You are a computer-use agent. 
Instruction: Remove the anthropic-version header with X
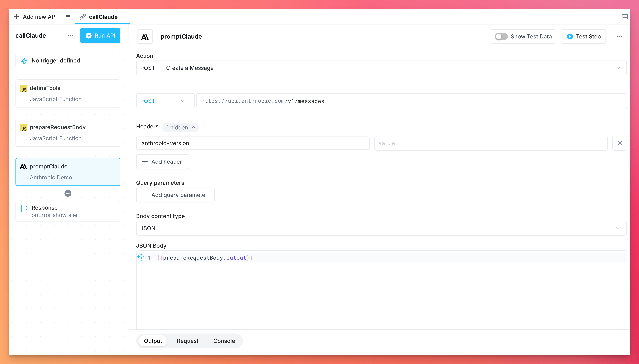pos(620,143)
